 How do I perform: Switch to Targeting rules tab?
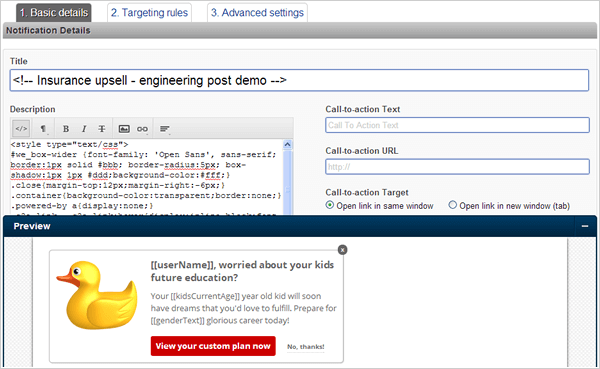150,13
